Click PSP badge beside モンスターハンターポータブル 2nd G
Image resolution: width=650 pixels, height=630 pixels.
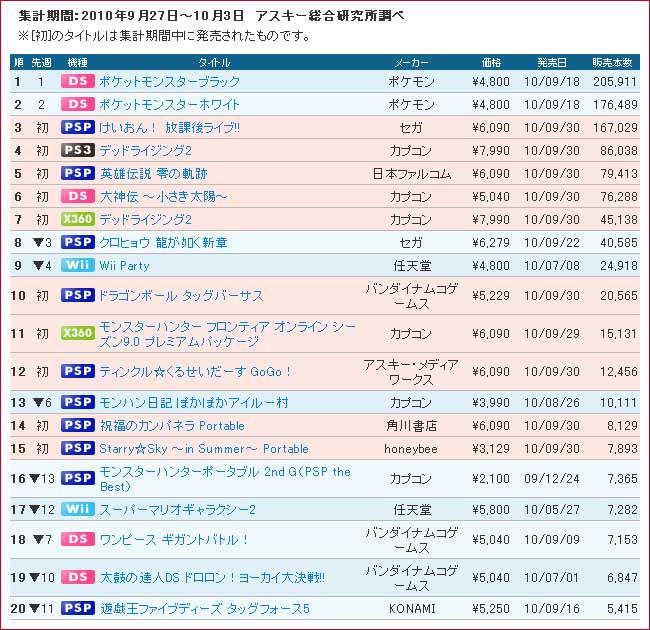click(x=78, y=478)
